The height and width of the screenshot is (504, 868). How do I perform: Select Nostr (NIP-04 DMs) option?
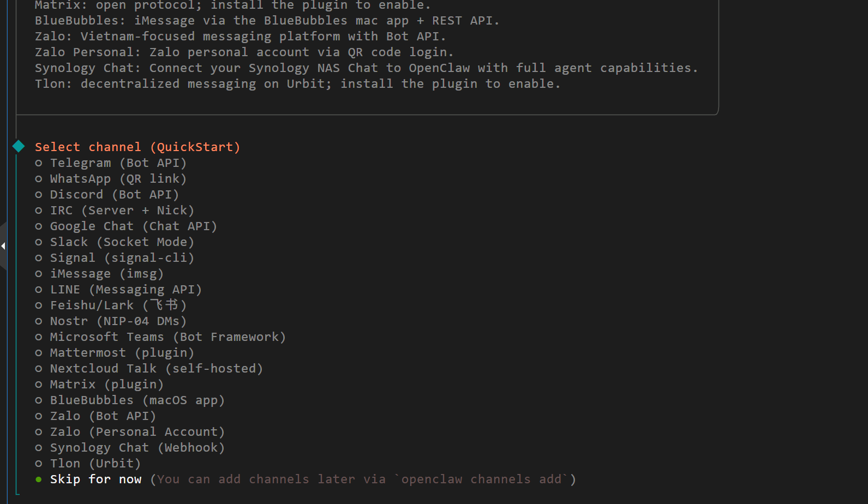[118, 321]
